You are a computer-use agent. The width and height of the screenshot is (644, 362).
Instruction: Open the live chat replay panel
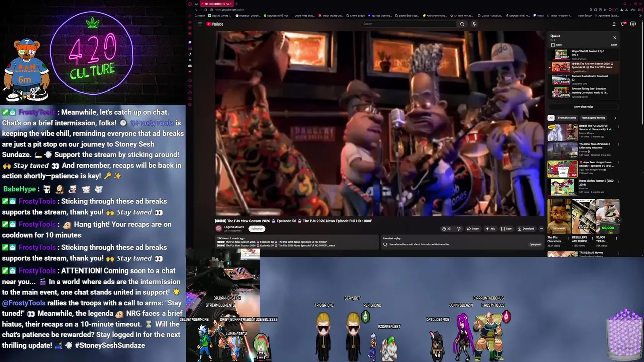coord(535,245)
